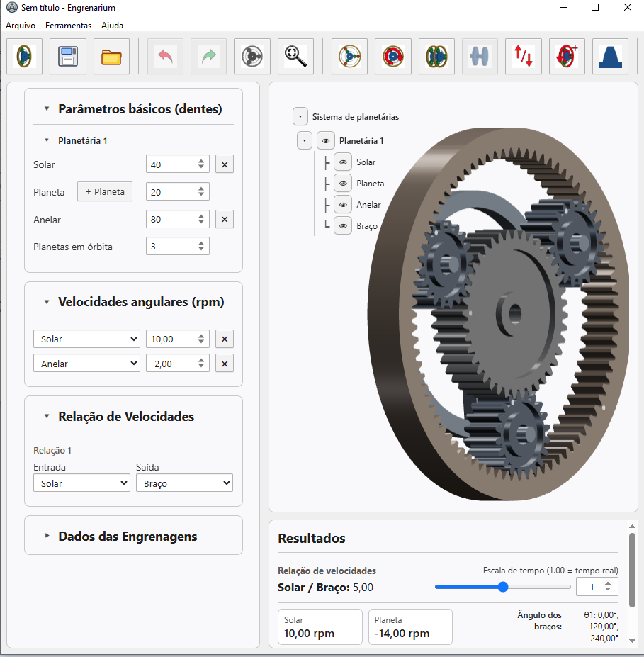Open the Solar velocity component dropdown
Viewport: 644px width, 657px height.
(86, 339)
